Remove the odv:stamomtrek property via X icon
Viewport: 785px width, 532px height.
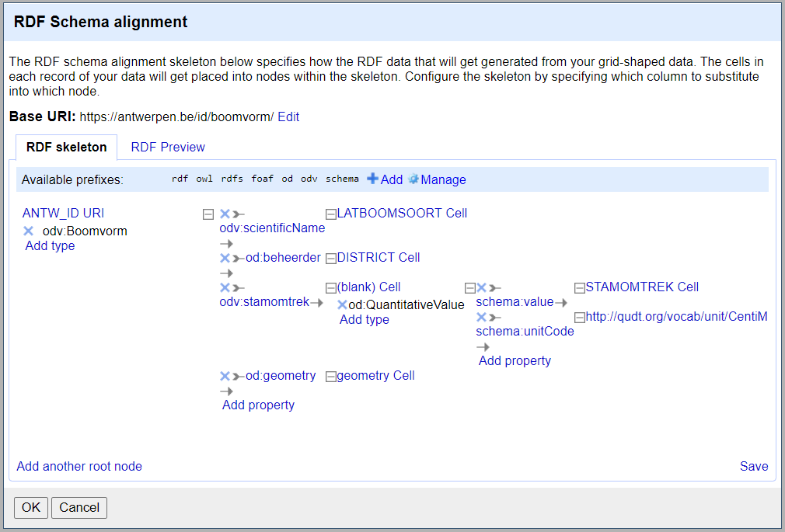pos(225,287)
